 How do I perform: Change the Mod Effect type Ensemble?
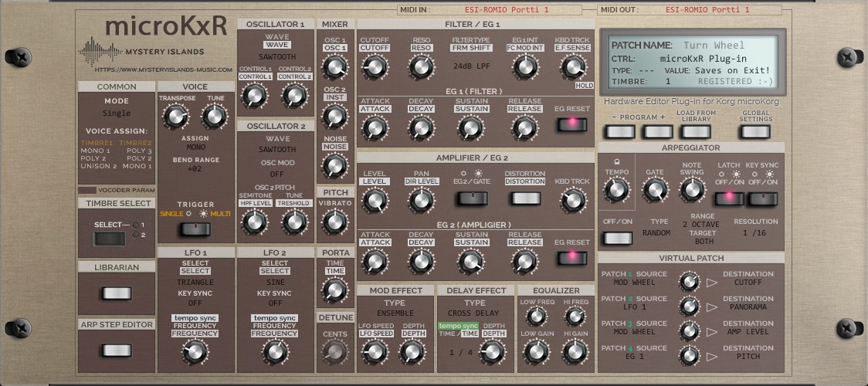click(395, 313)
